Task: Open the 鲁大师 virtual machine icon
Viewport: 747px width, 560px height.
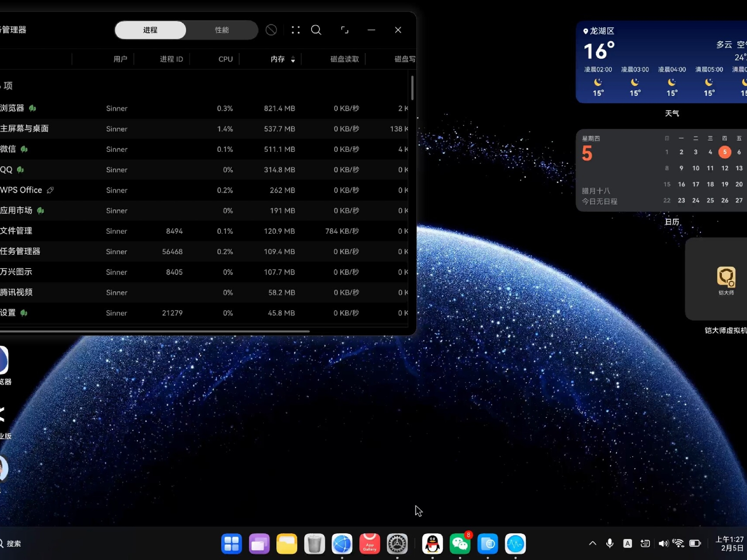Action: point(726,281)
